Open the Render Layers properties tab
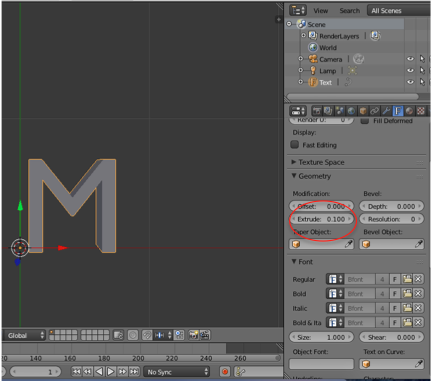Screen dimensions: 431x381 click(x=328, y=111)
